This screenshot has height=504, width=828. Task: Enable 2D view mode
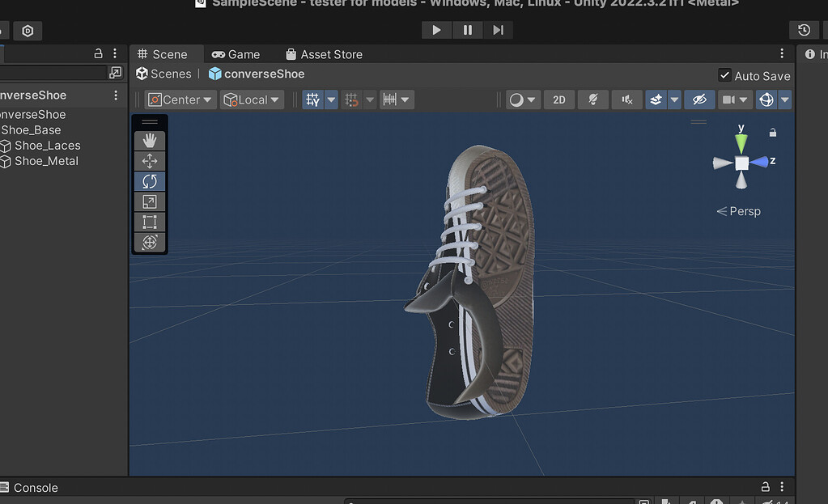(x=558, y=99)
